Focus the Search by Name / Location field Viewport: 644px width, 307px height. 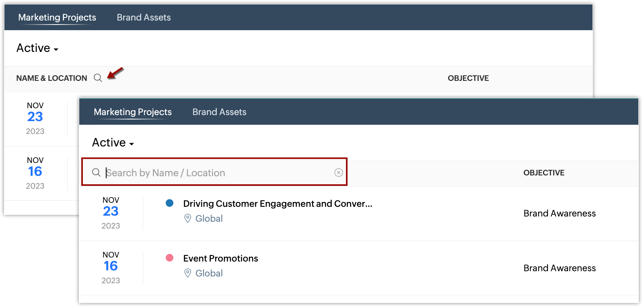point(217,173)
